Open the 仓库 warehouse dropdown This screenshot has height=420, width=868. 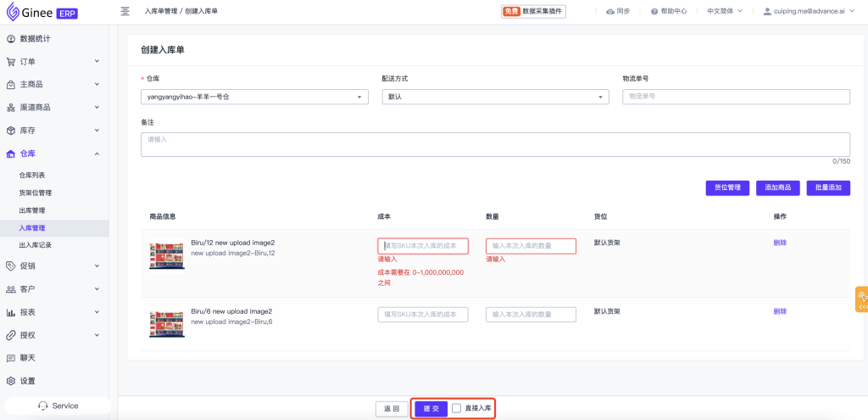pyautogui.click(x=254, y=97)
